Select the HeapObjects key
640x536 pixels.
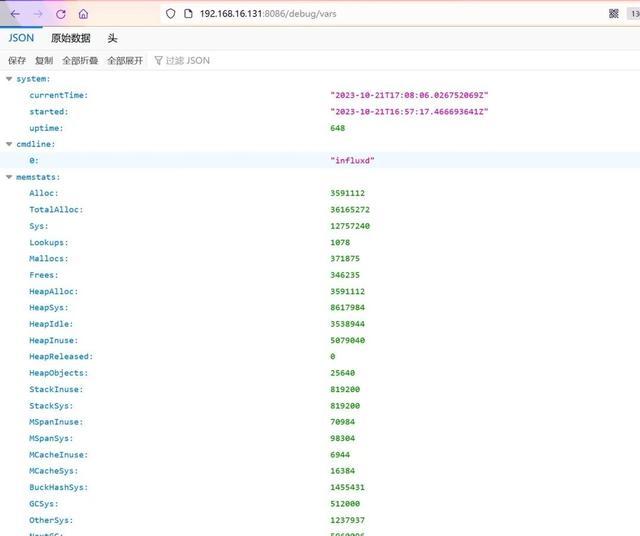pyautogui.click(x=58, y=373)
